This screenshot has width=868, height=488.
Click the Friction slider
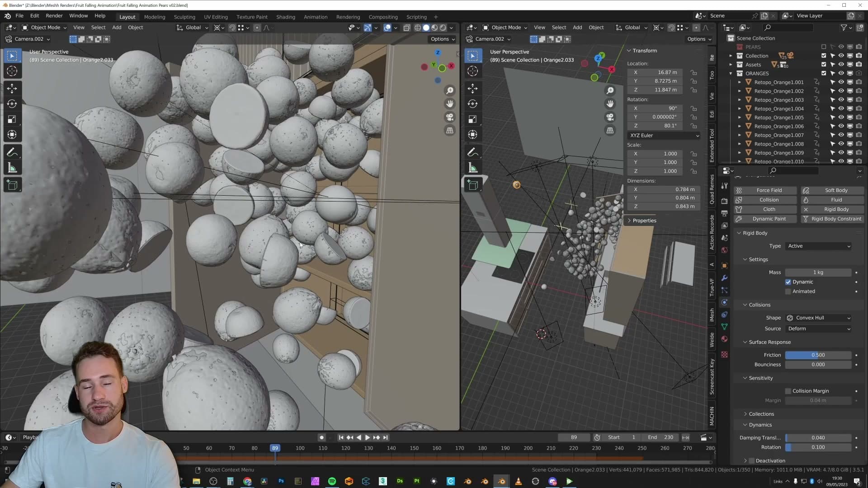[818, 355]
